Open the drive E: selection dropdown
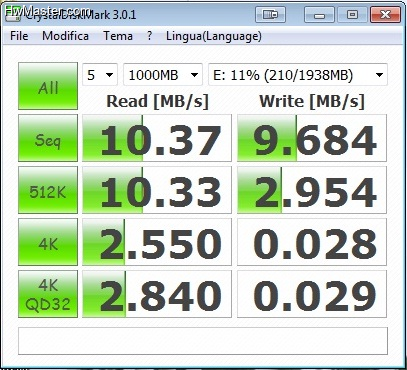This screenshot has width=407, height=370. point(298,75)
